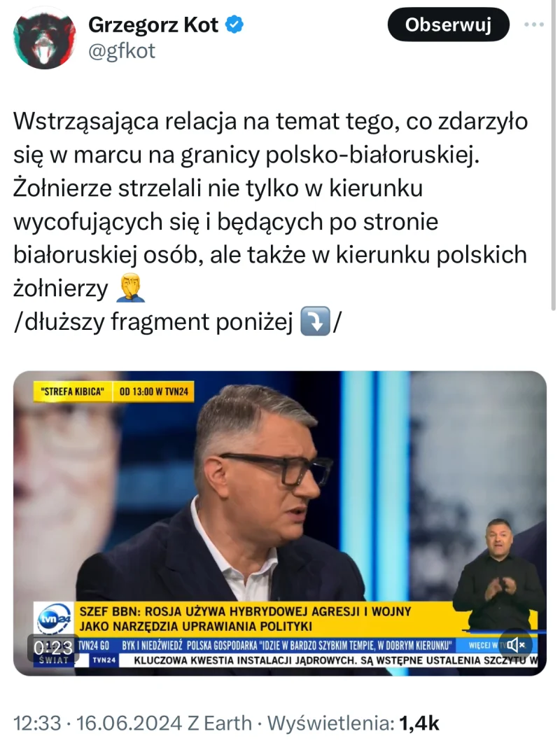Click the down-right arrow emoji

coord(315,321)
